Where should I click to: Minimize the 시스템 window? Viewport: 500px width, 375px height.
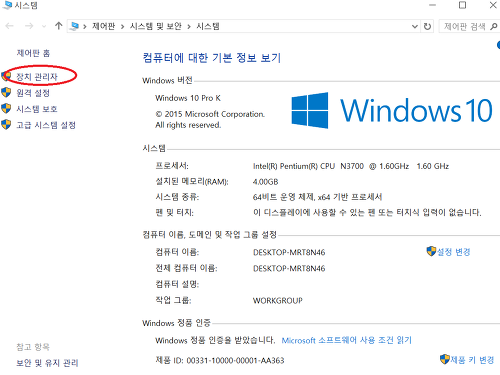click(x=432, y=5)
